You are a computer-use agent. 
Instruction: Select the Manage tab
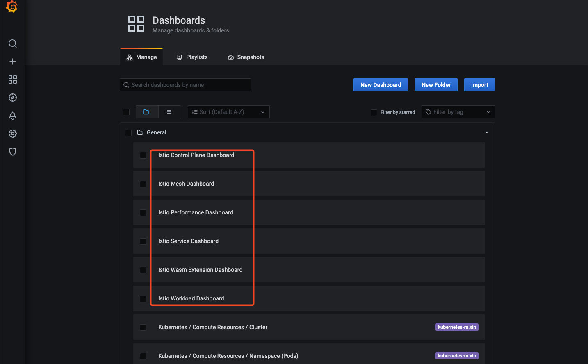[141, 57]
